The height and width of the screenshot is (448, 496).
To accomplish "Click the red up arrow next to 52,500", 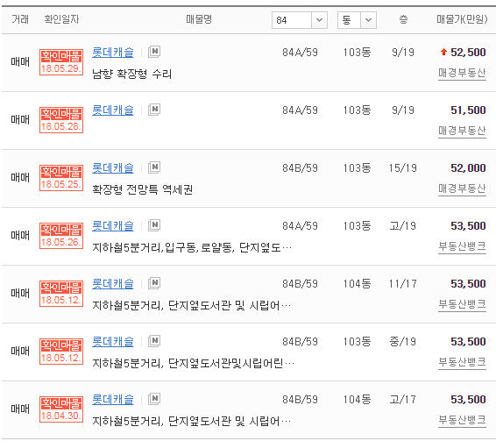I will [443, 52].
